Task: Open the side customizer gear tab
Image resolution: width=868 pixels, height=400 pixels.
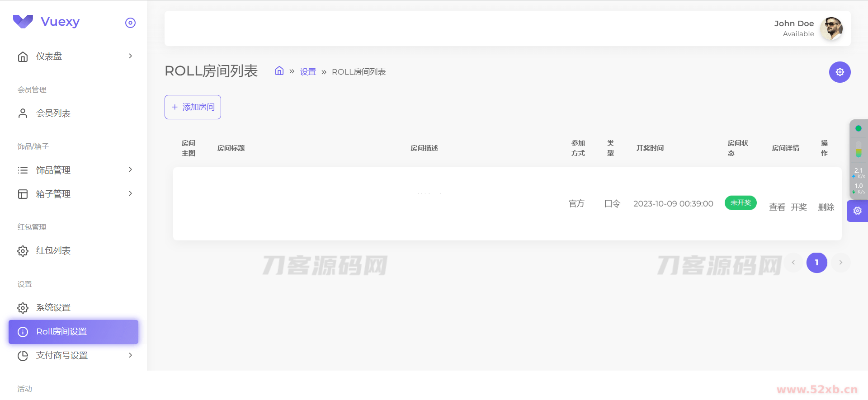Action: [x=857, y=211]
